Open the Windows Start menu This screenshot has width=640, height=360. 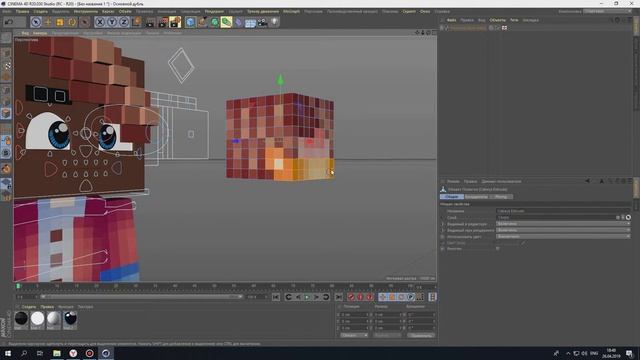tap(8, 353)
